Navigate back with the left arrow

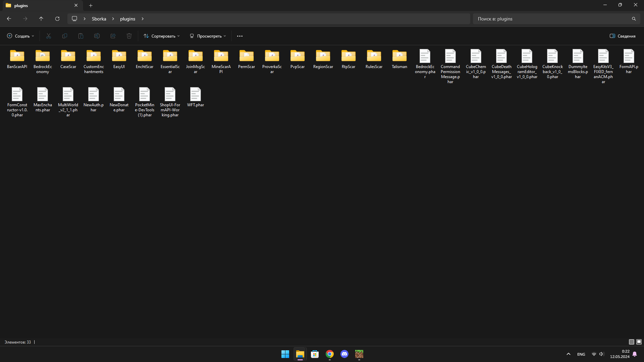[x=9, y=19]
